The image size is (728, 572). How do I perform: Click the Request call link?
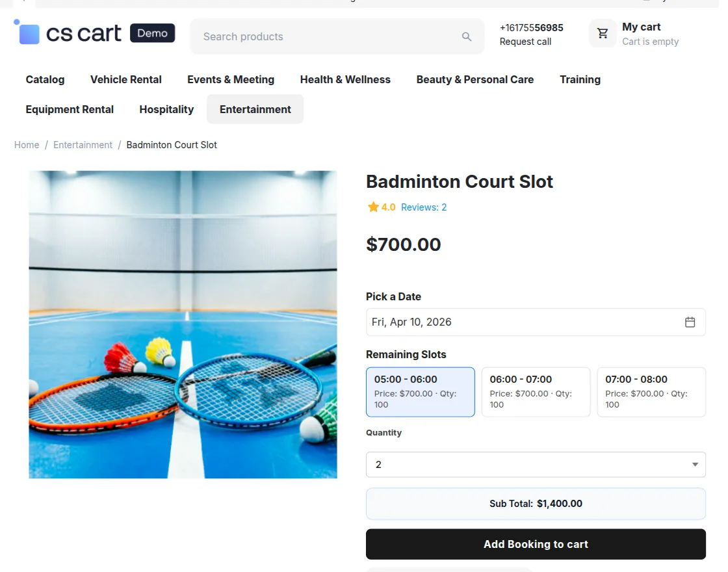pyautogui.click(x=525, y=41)
